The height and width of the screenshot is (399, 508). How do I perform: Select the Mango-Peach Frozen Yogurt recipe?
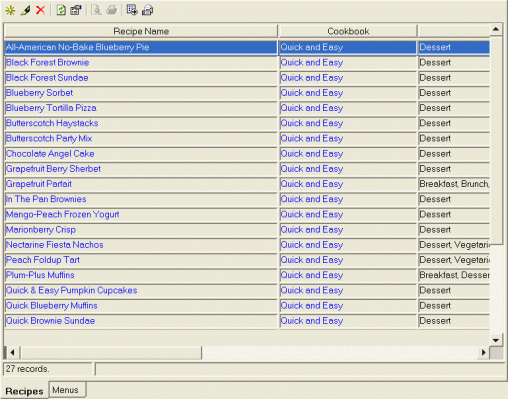tap(141, 214)
